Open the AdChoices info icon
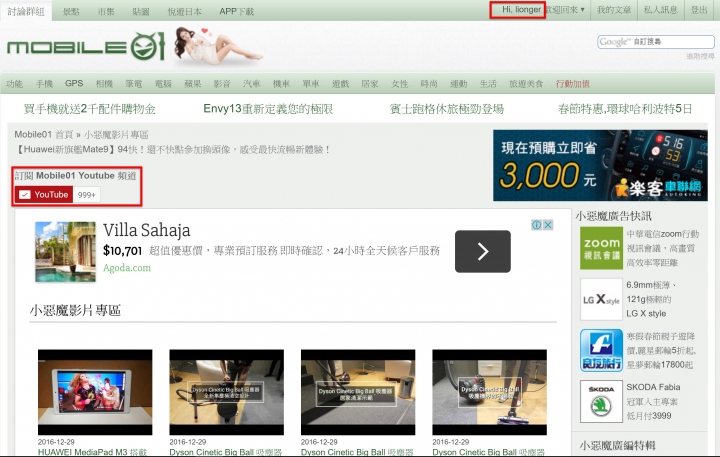720x457 pixels. [x=536, y=225]
